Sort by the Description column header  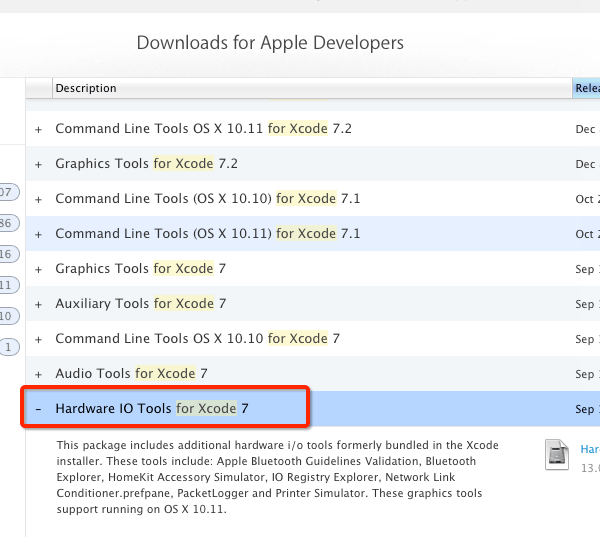click(x=312, y=88)
